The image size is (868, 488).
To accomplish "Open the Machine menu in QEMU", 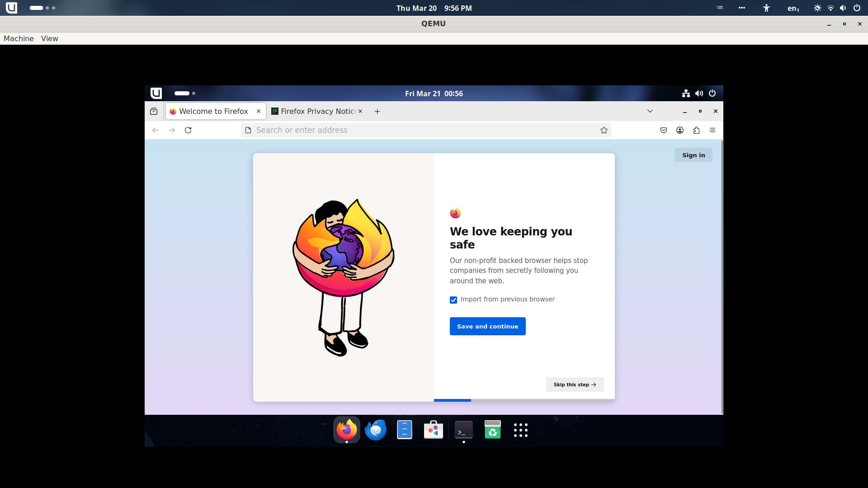I will coord(19,38).
